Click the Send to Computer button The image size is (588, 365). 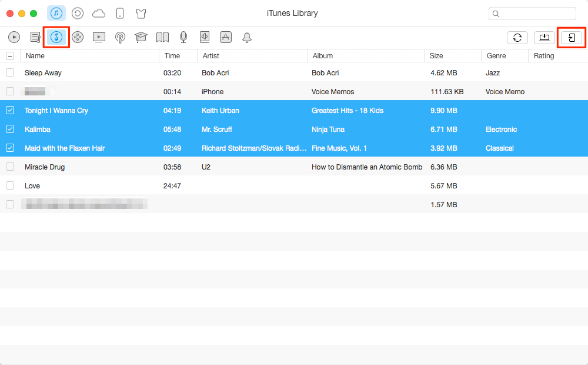(x=544, y=38)
